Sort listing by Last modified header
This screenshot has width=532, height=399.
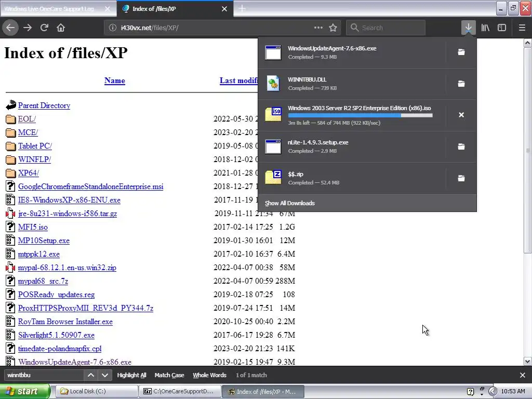point(238,81)
